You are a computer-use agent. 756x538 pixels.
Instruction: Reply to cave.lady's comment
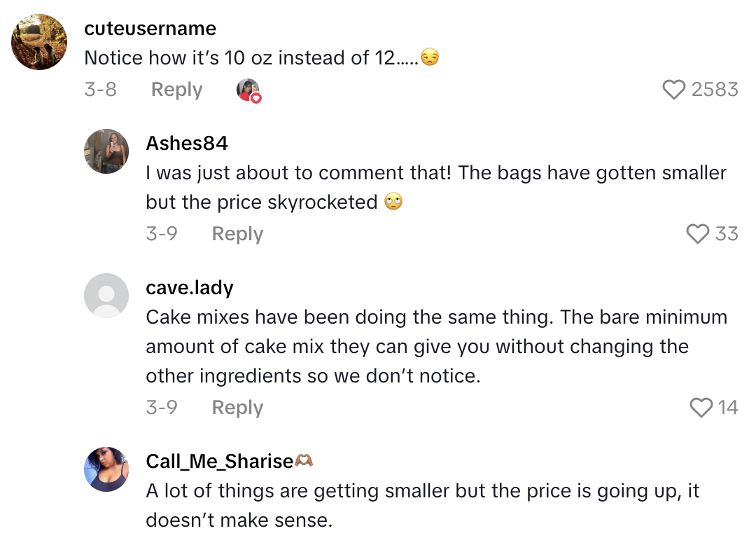(237, 407)
